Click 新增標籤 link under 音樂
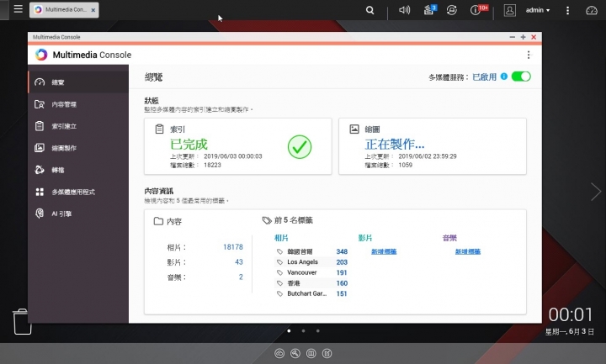This screenshot has height=364, width=606. coord(468,251)
